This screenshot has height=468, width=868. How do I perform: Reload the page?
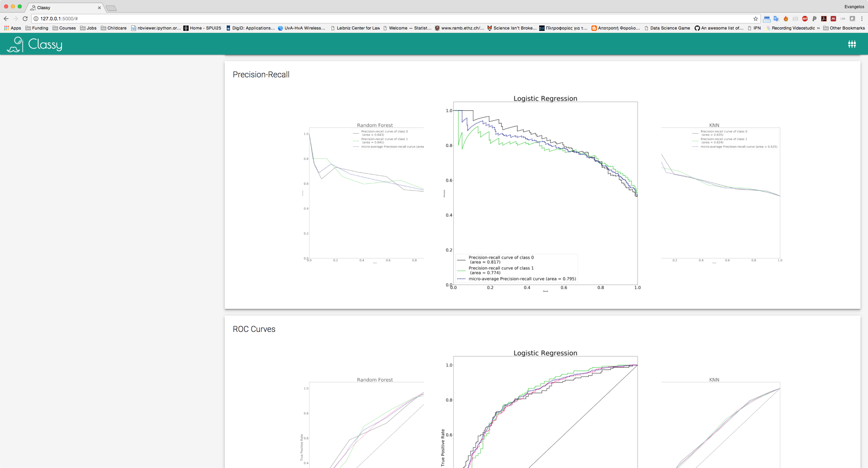tap(25, 19)
